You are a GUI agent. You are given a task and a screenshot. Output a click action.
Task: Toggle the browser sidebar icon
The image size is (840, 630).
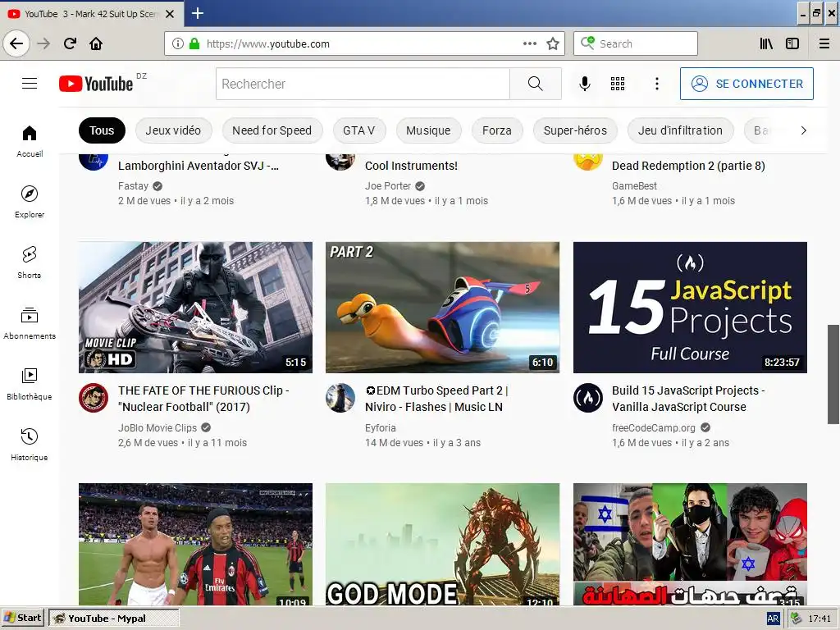pos(792,44)
